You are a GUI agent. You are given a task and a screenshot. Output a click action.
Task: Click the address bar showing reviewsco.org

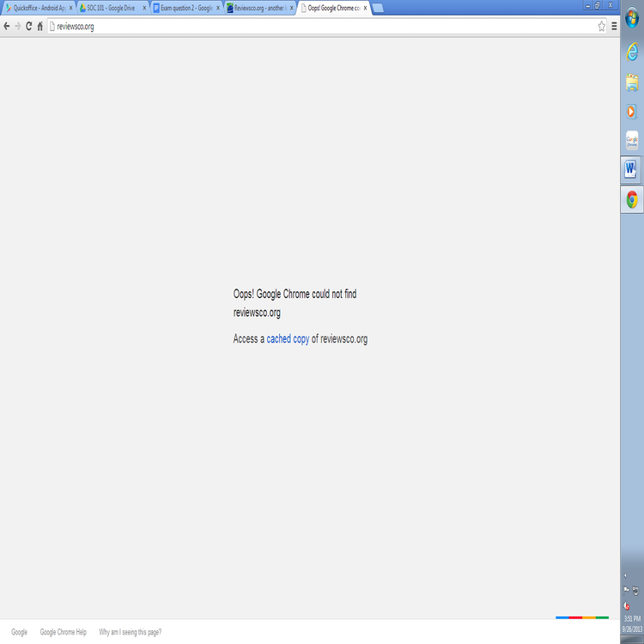coord(318,26)
